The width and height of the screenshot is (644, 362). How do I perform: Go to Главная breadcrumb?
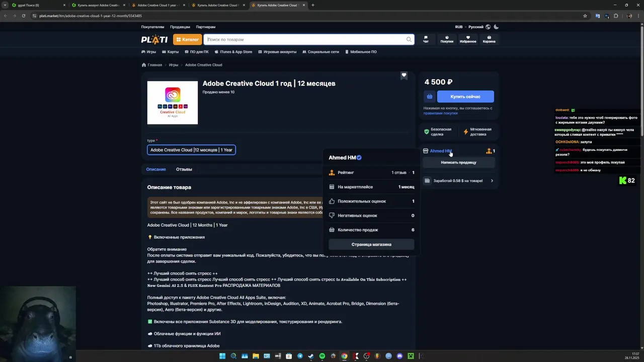[152, 65]
